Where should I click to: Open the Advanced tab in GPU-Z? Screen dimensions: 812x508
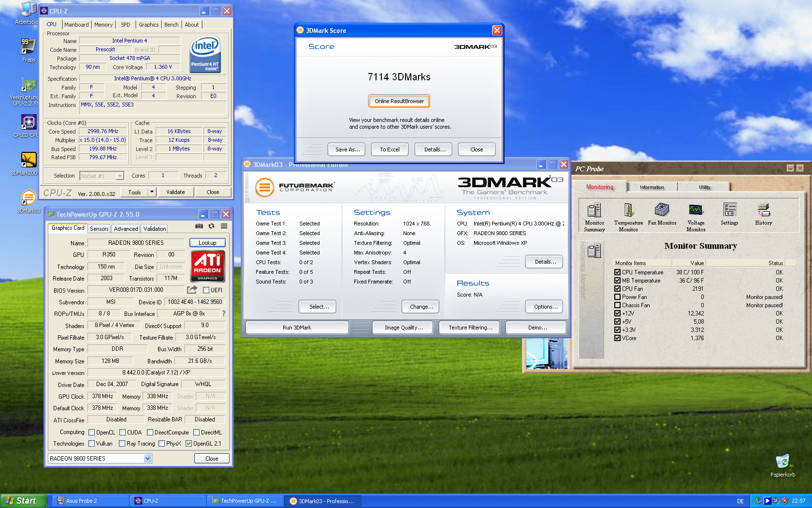click(126, 229)
